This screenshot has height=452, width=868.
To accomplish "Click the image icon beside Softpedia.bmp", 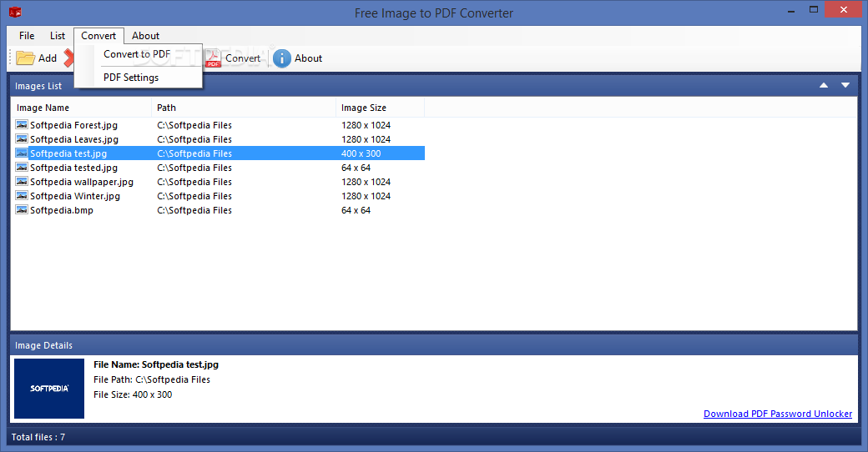I will (22, 209).
